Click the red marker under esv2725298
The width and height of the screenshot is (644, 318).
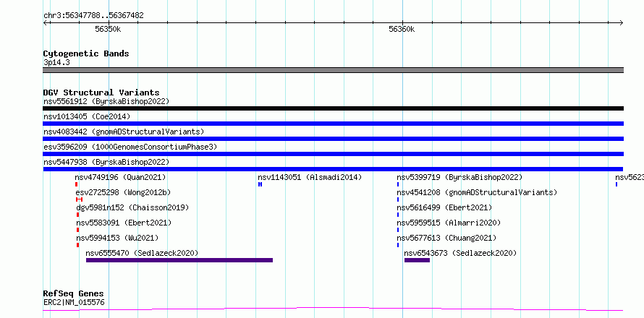[x=80, y=199]
